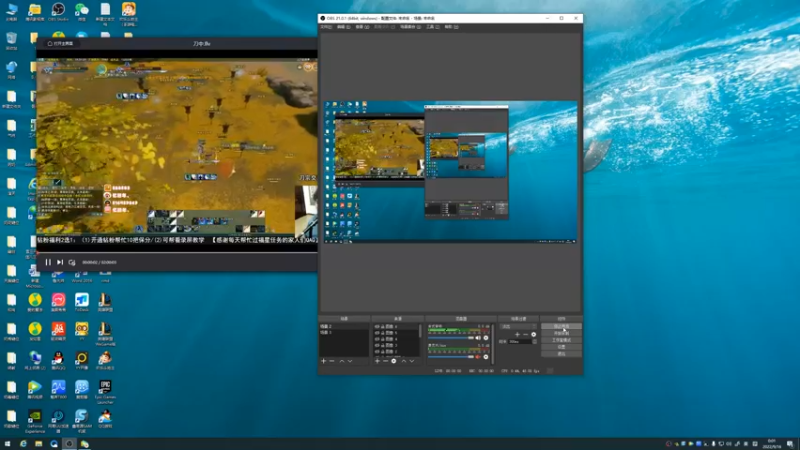Open the Edit menu in OBS

[x=343, y=27]
